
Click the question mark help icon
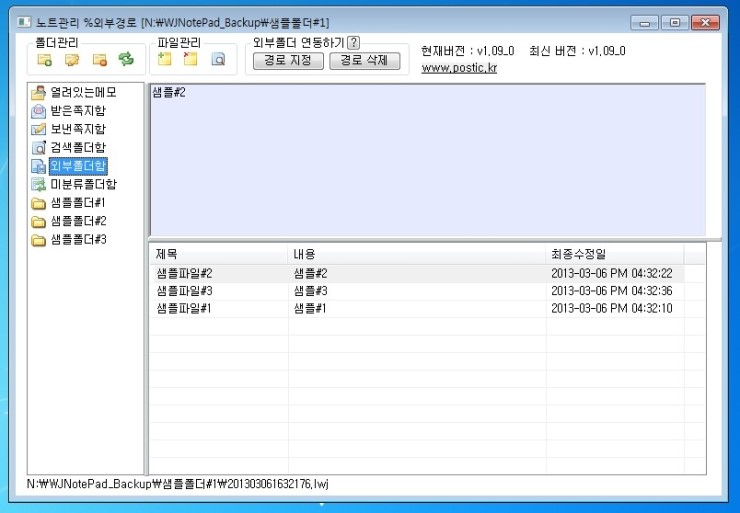coord(353,42)
